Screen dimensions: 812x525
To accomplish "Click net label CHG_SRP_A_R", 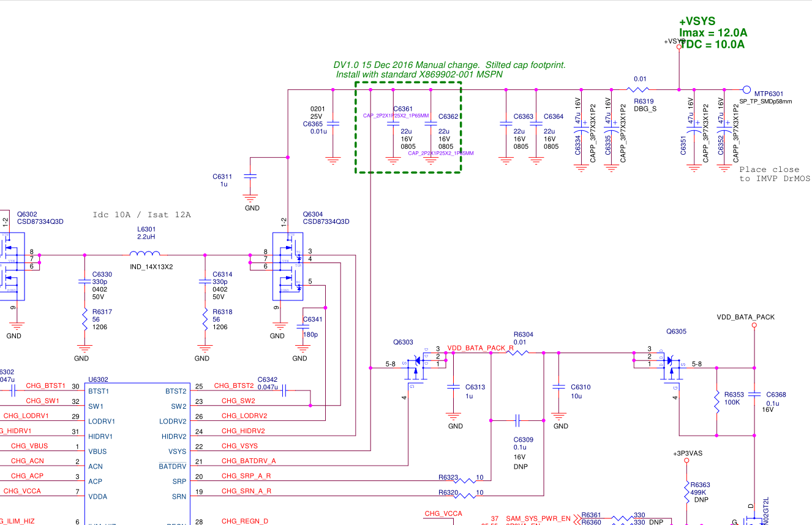I will point(246,476).
